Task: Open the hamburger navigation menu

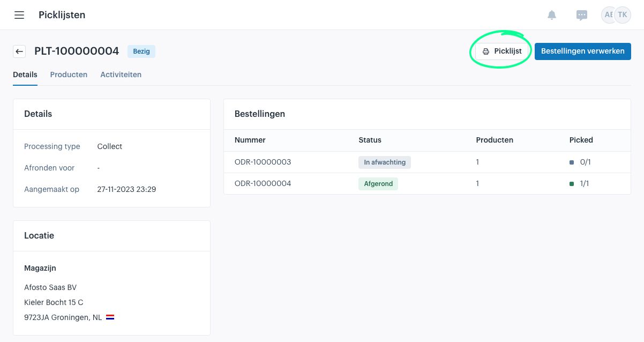Action: [19, 15]
